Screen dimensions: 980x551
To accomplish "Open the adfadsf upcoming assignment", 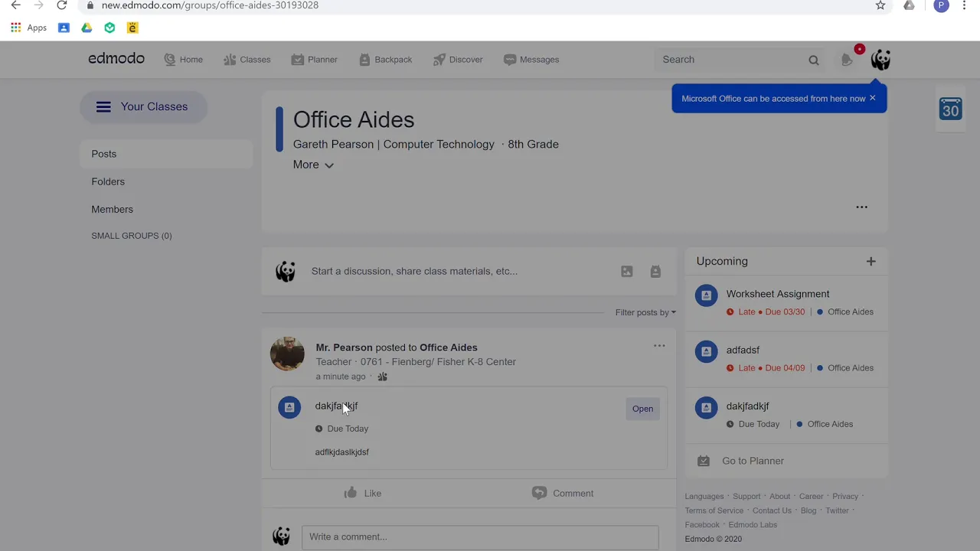I will (743, 350).
